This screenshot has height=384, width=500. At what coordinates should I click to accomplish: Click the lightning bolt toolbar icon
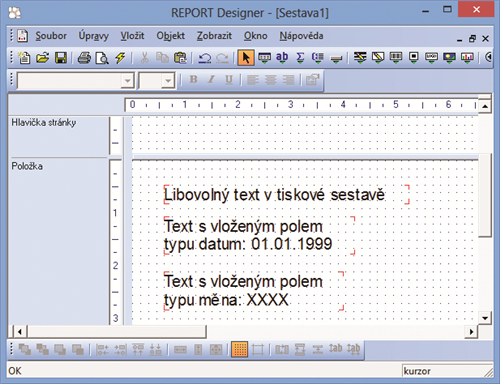click(x=120, y=58)
